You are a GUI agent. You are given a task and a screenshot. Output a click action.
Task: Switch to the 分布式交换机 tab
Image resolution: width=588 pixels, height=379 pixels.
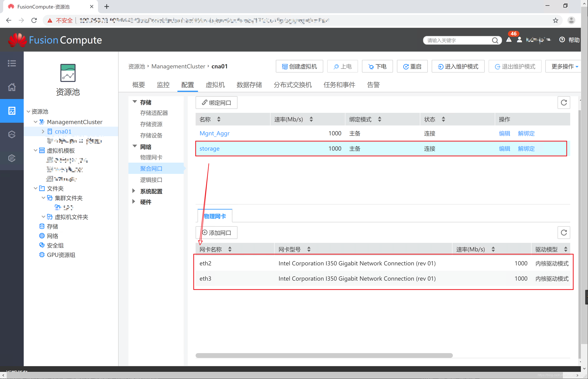coord(293,85)
